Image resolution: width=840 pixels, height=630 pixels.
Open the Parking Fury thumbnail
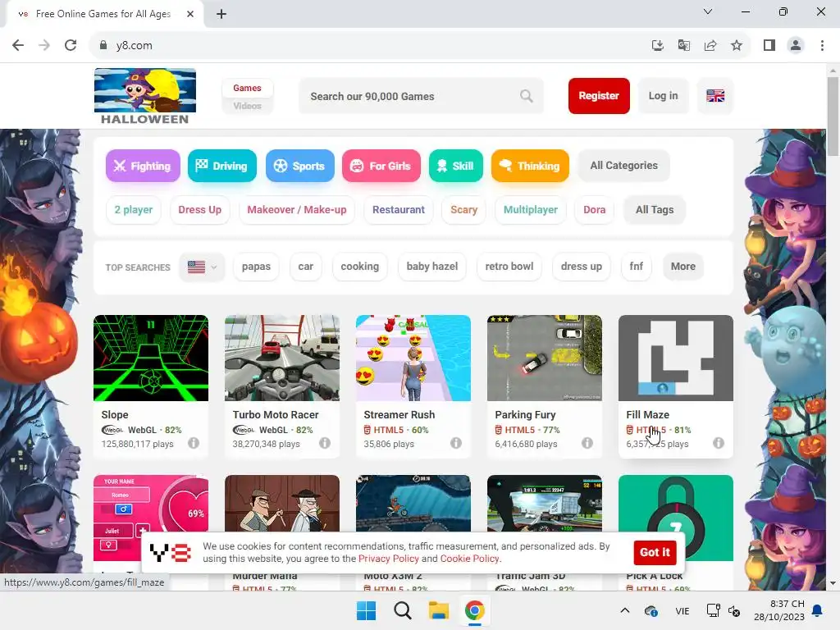pos(545,358)
